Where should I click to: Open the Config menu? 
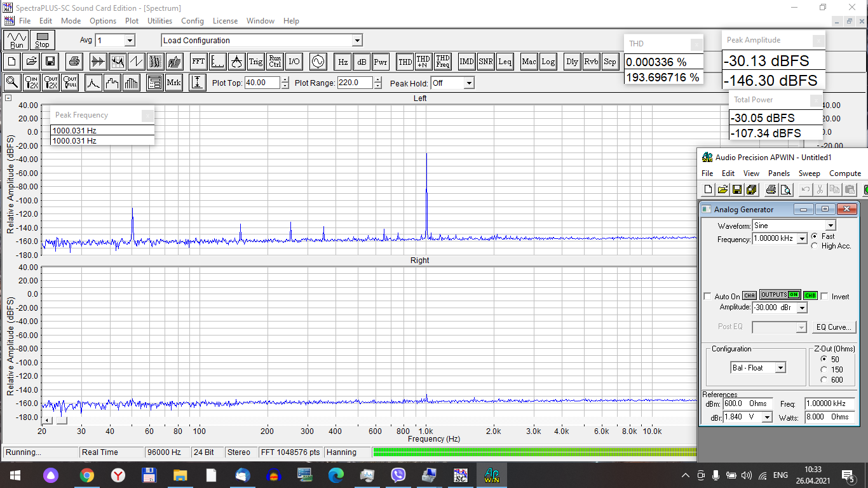point(193,21)
